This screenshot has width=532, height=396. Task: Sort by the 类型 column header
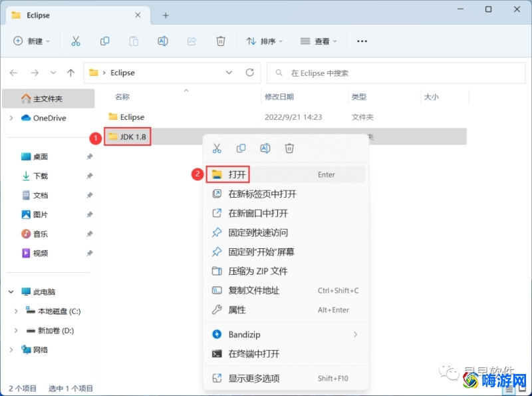[358, 97]
